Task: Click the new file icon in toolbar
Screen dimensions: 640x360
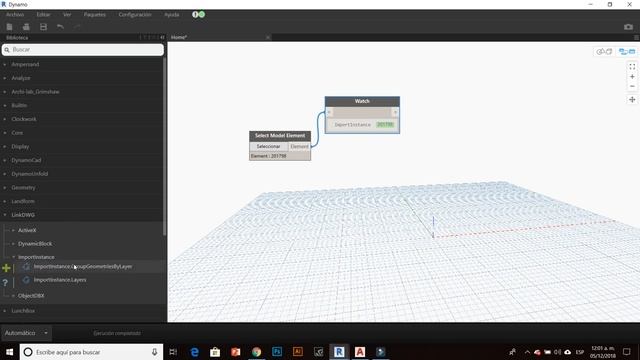Action: [x=9, y=27]
